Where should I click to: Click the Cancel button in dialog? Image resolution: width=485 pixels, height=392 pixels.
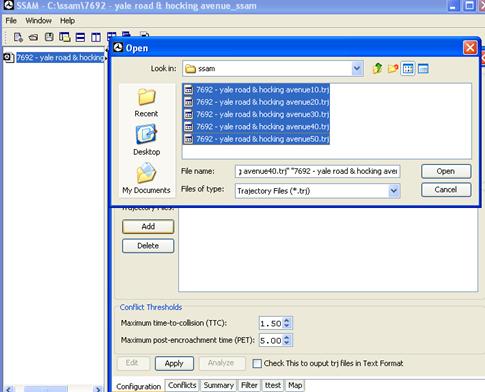click(x=446, y=190)
